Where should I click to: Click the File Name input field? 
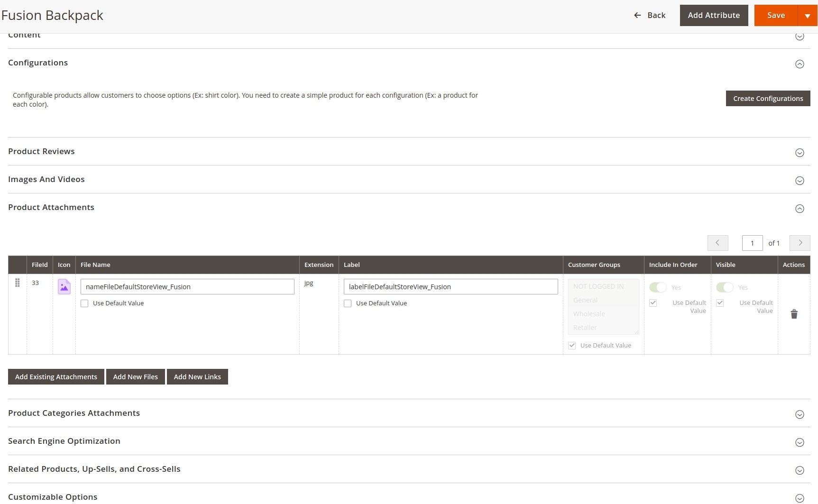click(187, 287)
